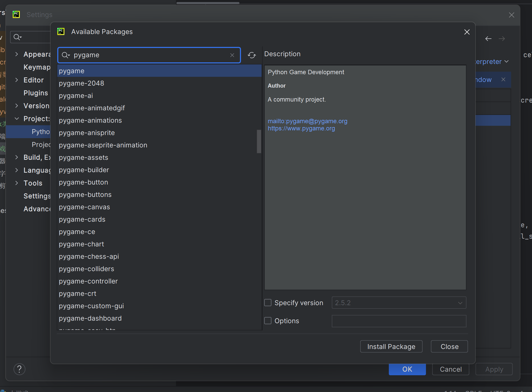Image resolution: width=532 pixels, height=392 pixels.
Task: Click the package list scrollbar thumb
Action: click(x=259, y=141)
